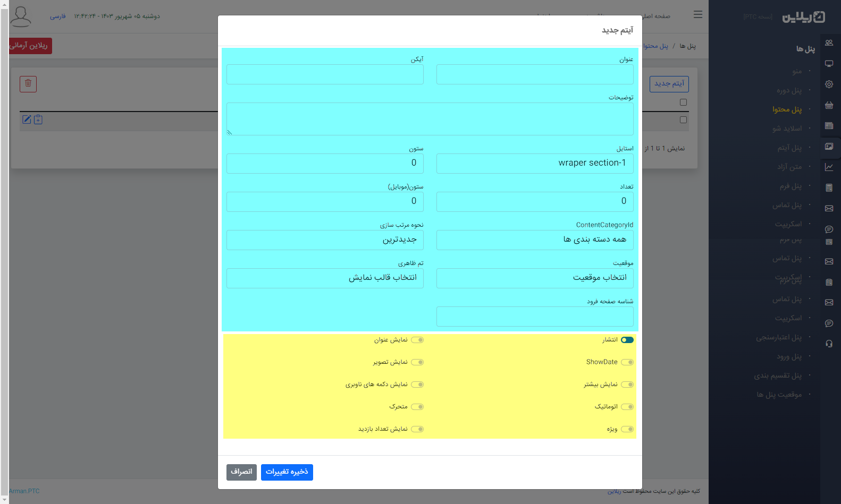This screenshot has height=504, width=841.
Task: Open the users section icon in sidebar
Action: point(829,43)
